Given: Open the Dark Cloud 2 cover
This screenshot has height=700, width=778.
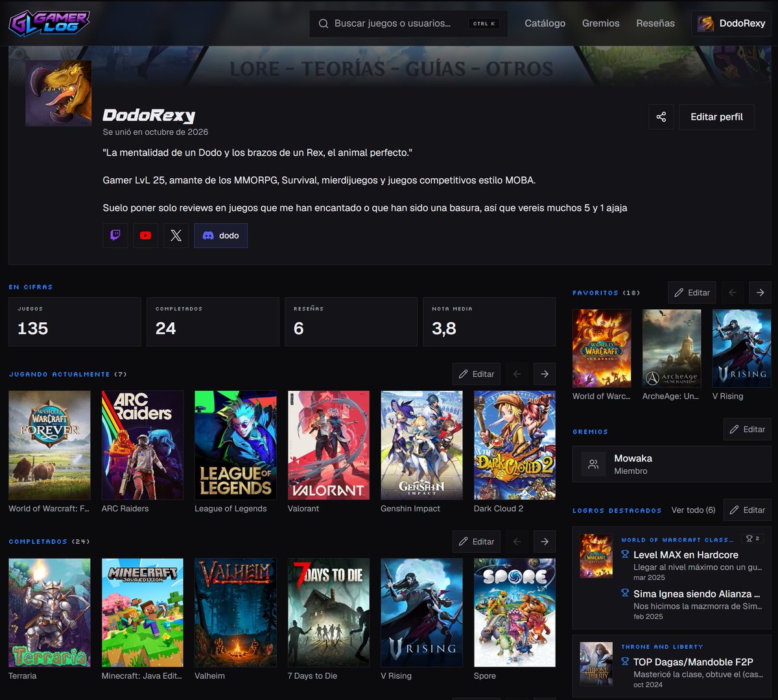Looking at the screenshot, I should [x=515, y=445].
